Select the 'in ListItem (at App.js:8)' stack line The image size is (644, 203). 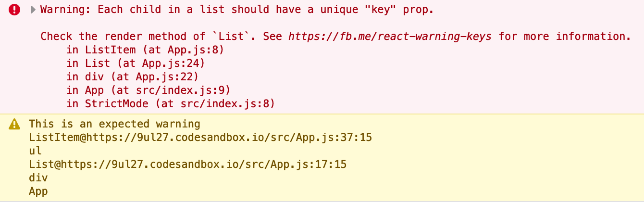point(145,50)
